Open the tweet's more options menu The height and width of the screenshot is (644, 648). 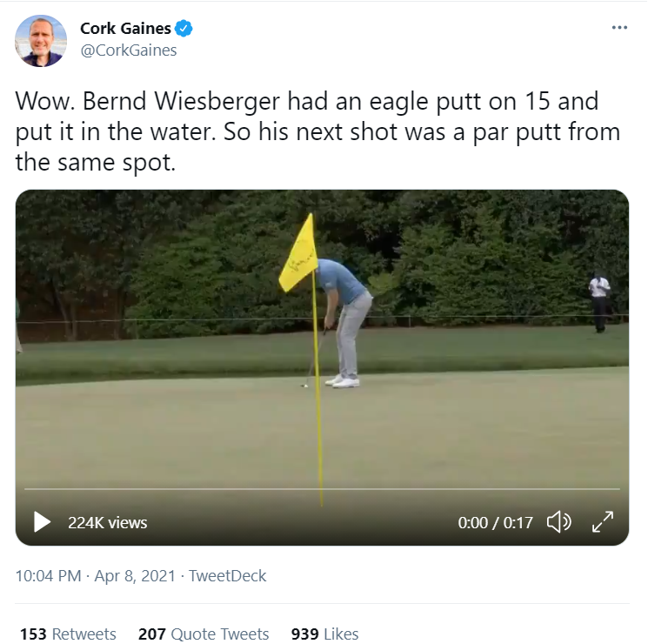pyautogui.click(x=619, y=28)
